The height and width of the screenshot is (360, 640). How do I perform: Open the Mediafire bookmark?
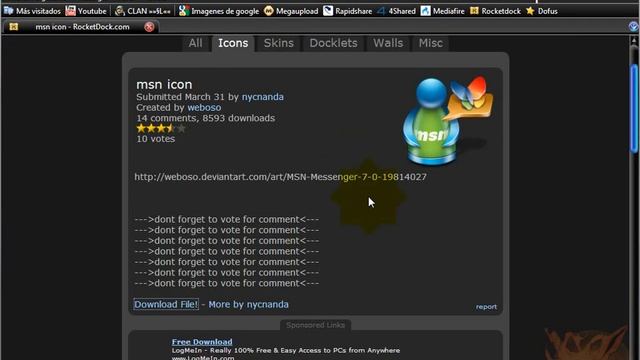442,11
